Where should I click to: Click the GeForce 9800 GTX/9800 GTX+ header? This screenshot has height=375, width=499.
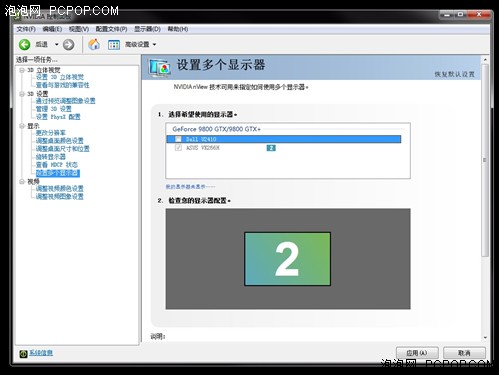coord(217,129)
